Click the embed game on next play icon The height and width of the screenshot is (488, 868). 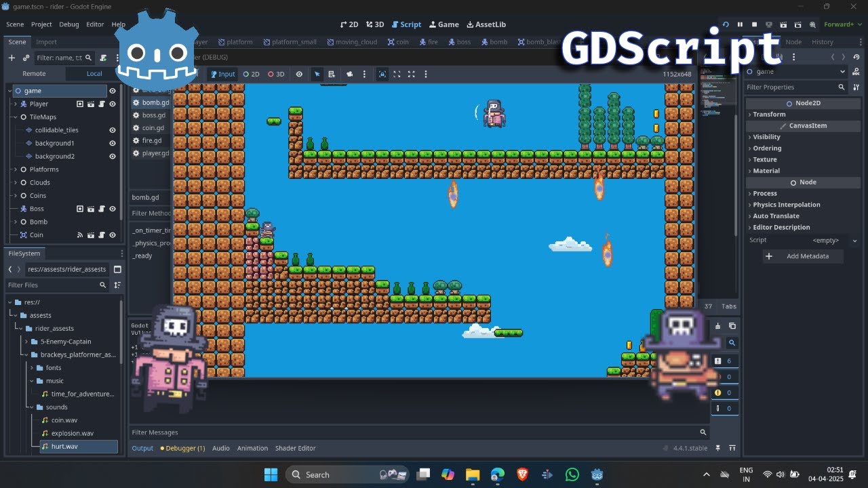[382, 74]
